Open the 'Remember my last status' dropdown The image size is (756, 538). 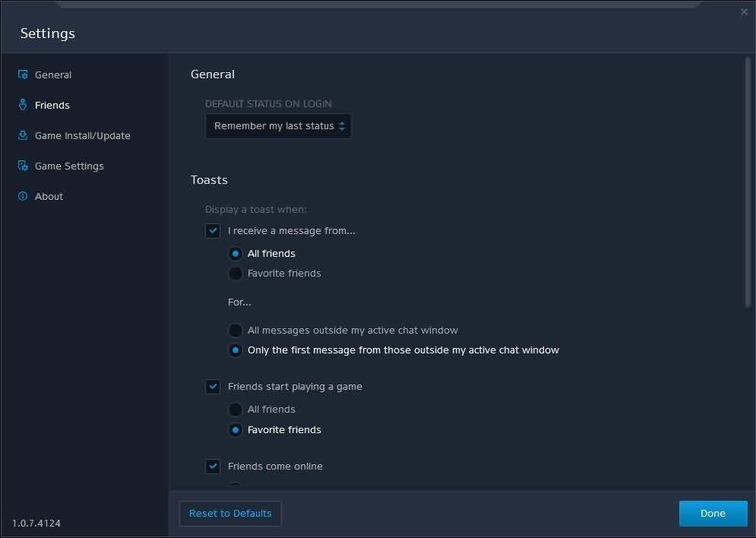point(278,126)
